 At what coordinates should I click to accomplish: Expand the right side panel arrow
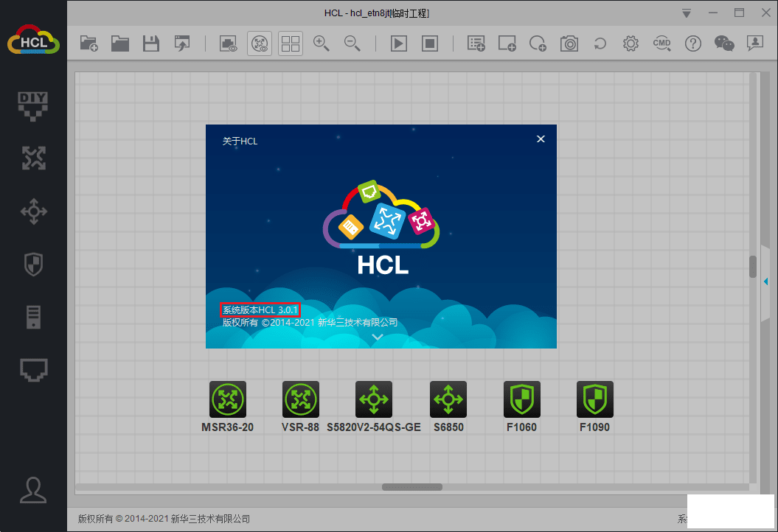tap(767, 281)
